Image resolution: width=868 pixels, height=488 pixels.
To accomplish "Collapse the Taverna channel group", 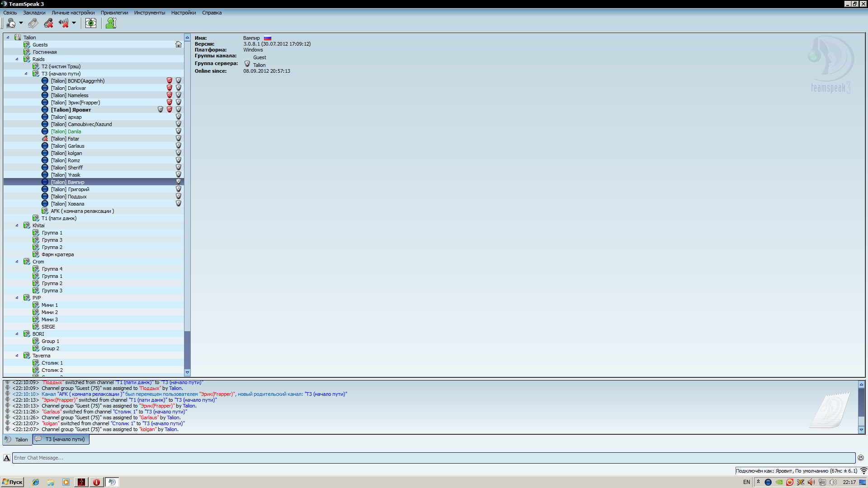I will point(17,356).
